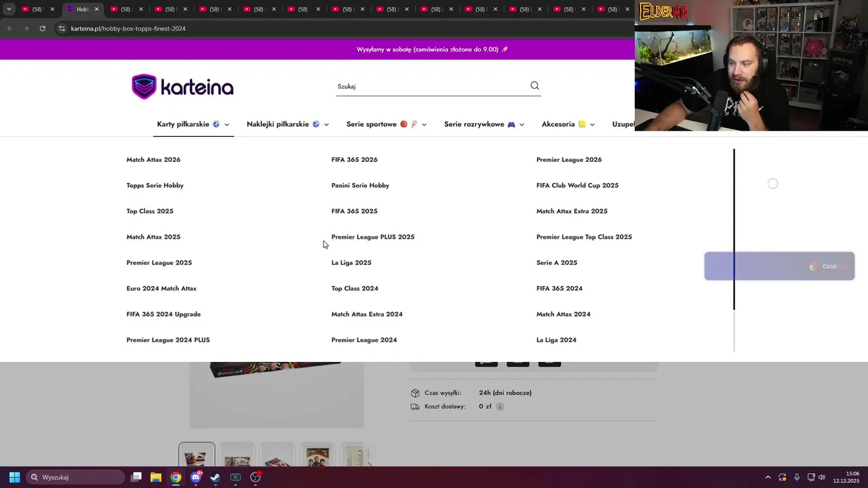The image size is (868, 488).
Task: Expand Serie rozrywkowe dropdown
Action: point(521,125)
